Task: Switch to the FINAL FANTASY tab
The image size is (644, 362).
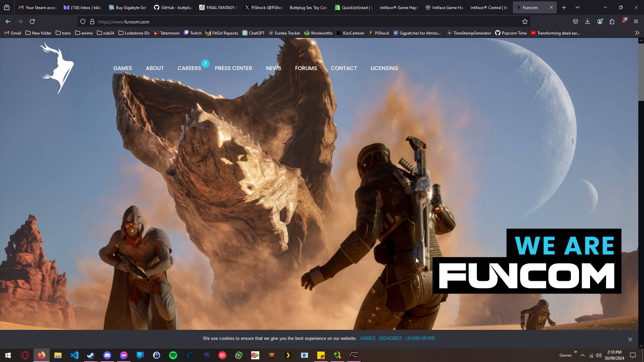Action: point(218,7)
